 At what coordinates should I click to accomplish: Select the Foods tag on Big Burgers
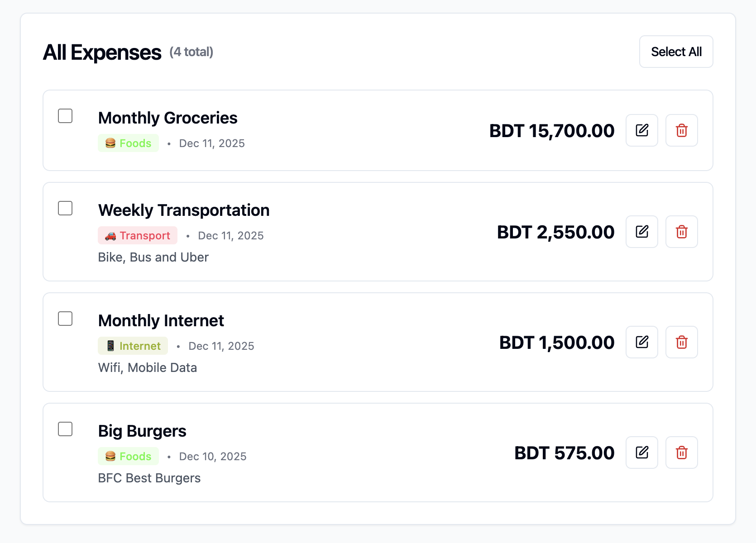pyautogui.click(x=128, y=456)
